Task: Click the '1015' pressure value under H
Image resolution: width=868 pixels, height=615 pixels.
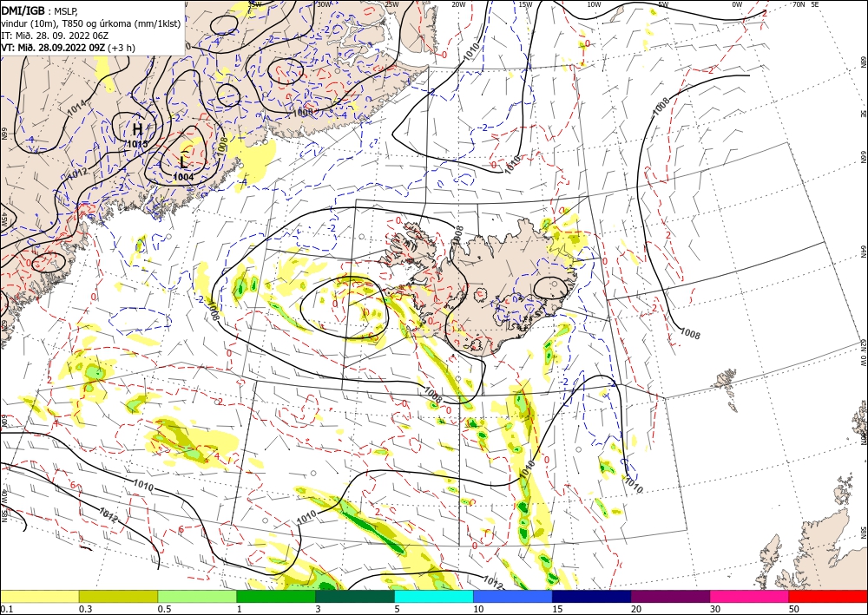Action: pos(137,144)
